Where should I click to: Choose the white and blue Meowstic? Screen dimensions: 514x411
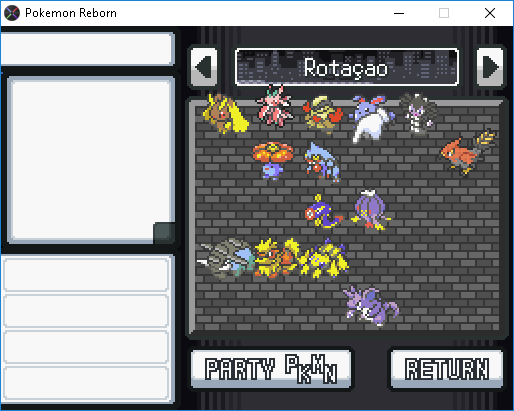[x=371, y=119]
